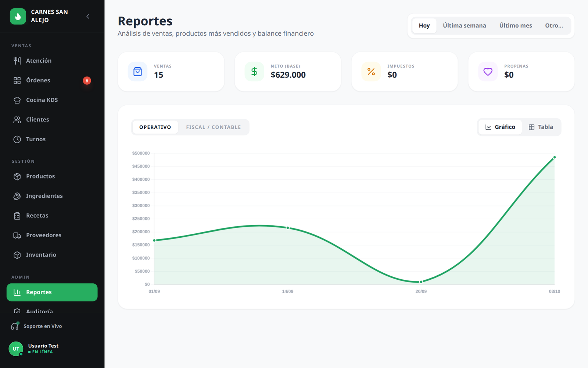Open Cocina KDS via chef hat icon
Viewport: 588px width, 368px height.
(17, 100)
